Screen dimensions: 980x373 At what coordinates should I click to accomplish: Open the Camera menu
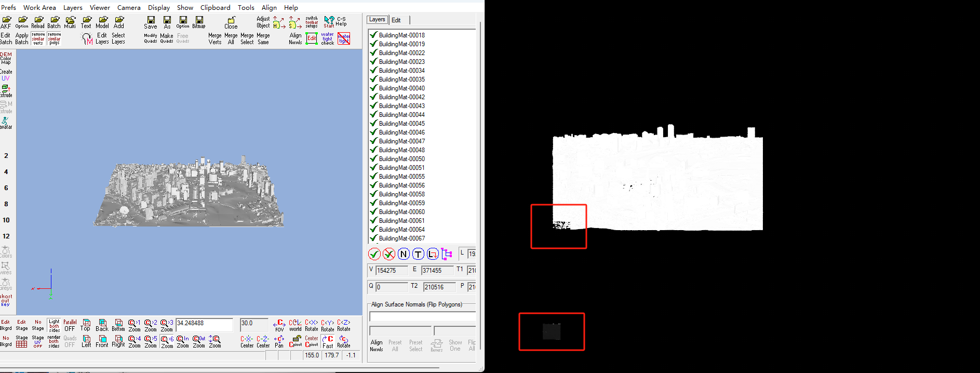click(x=129, y=8)
